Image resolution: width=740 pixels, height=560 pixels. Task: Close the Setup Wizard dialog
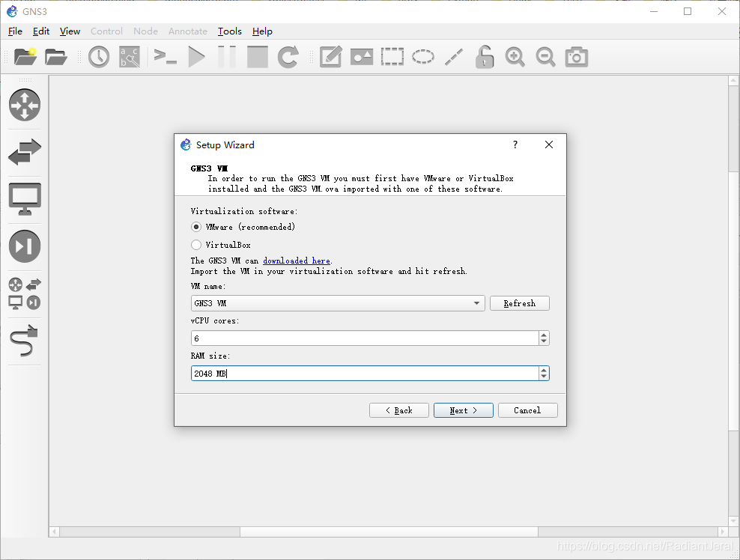(x=549, y=144)
